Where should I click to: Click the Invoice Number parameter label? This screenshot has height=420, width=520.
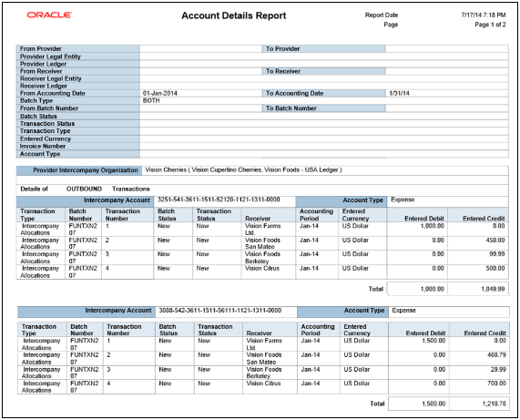click(43, 146)
